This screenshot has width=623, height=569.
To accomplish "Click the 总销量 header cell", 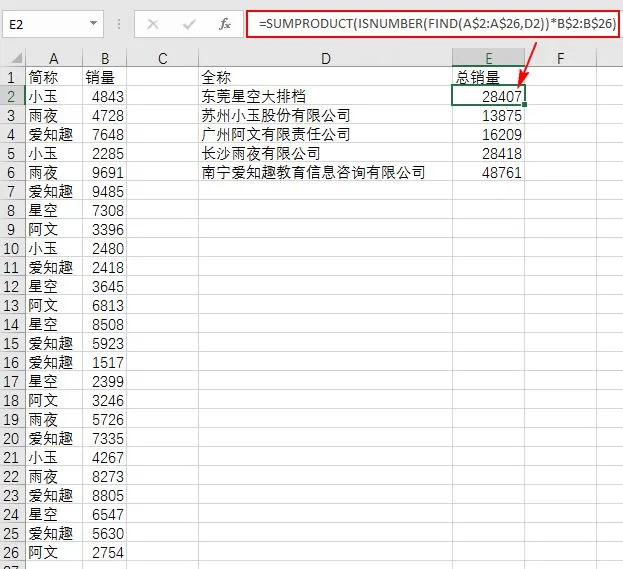I will pos(488,77).
